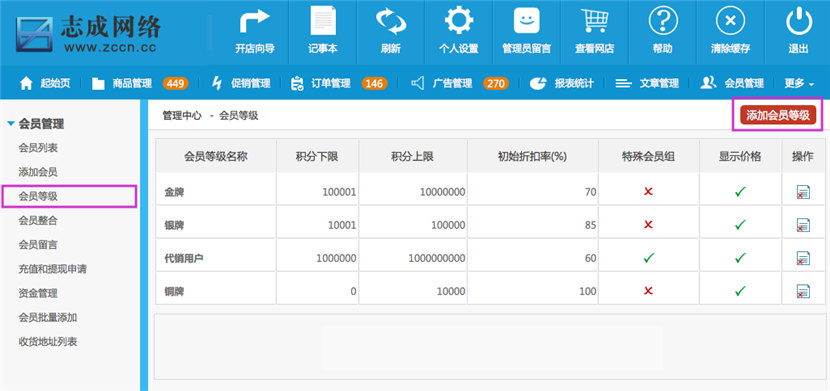Open the 帮助 question mark icon
This screenshot has width=830, height=391.
coord(663,21)
